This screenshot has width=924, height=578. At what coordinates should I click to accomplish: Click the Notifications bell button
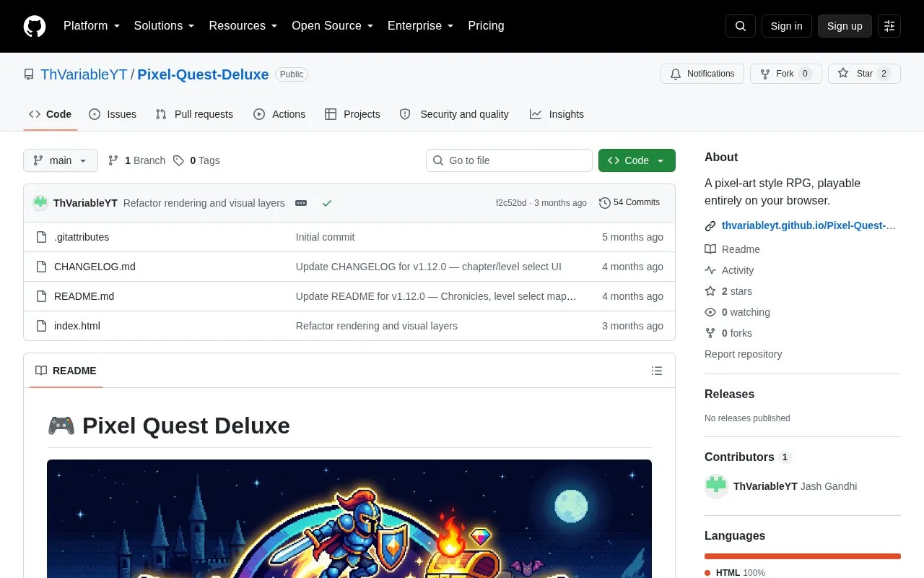point(702,74)
